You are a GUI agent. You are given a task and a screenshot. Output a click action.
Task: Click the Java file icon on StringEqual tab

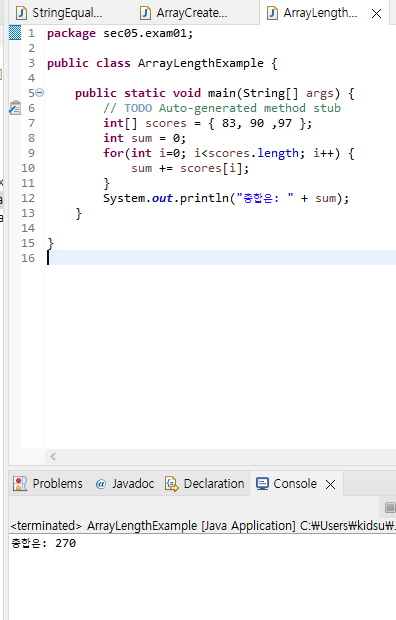click(21, 13)
